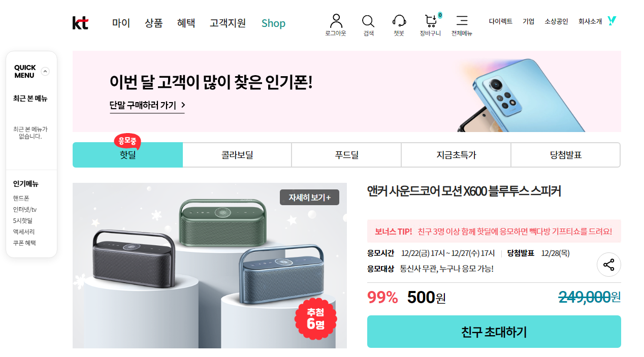This screenshot has width=644, height=357.
Task: Select the 핫딜 tab
Action: (x=127, y=155)
